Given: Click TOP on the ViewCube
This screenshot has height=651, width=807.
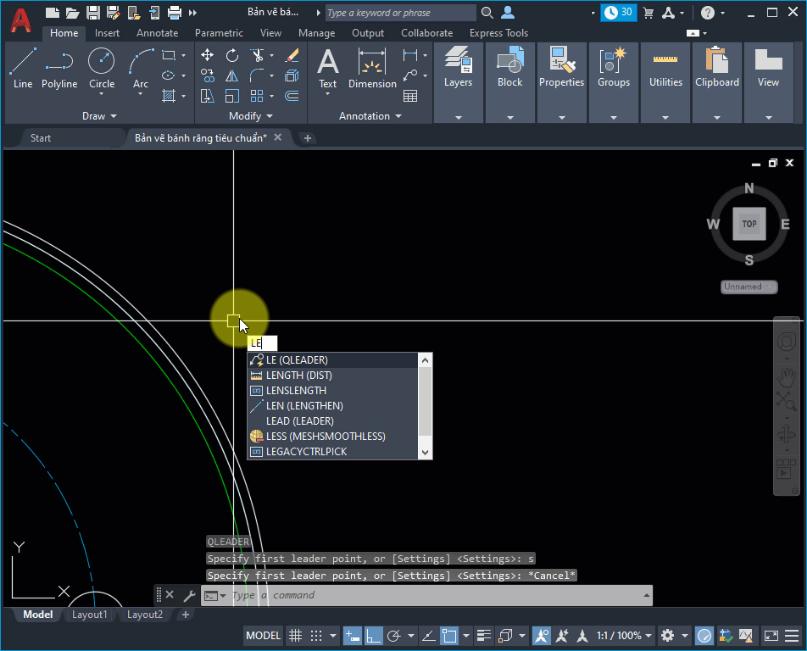Looking at the screenshot, I should tap(749, 224).
